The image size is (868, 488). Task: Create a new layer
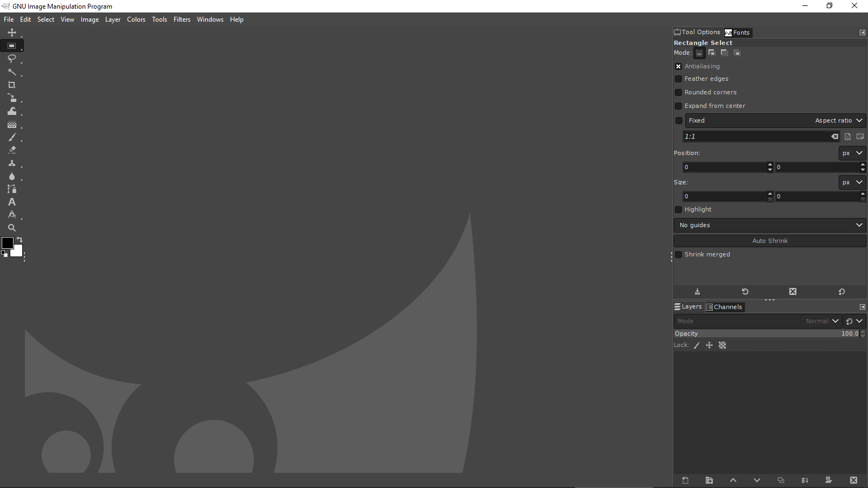685,480
